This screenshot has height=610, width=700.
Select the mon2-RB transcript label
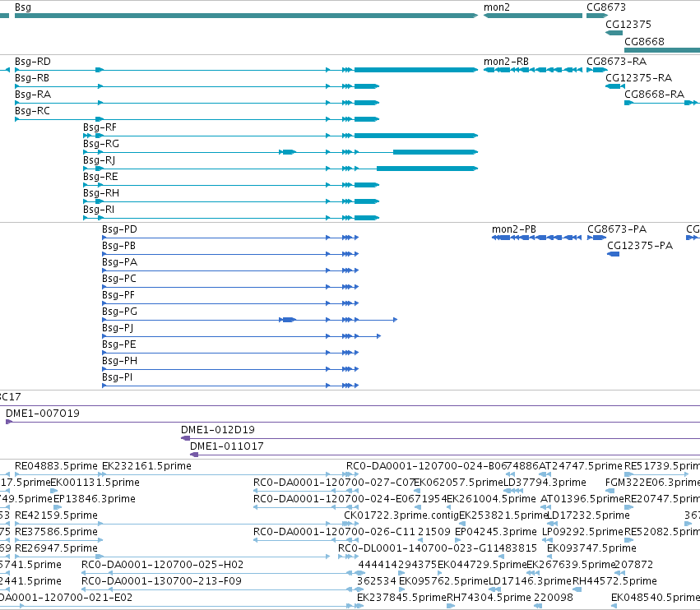(x=506, y=62)
